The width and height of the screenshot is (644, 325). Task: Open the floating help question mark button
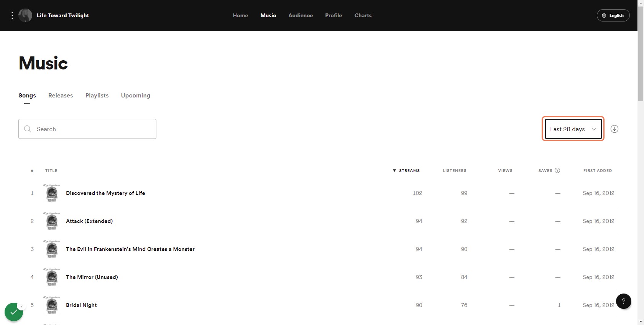point(624,301)
